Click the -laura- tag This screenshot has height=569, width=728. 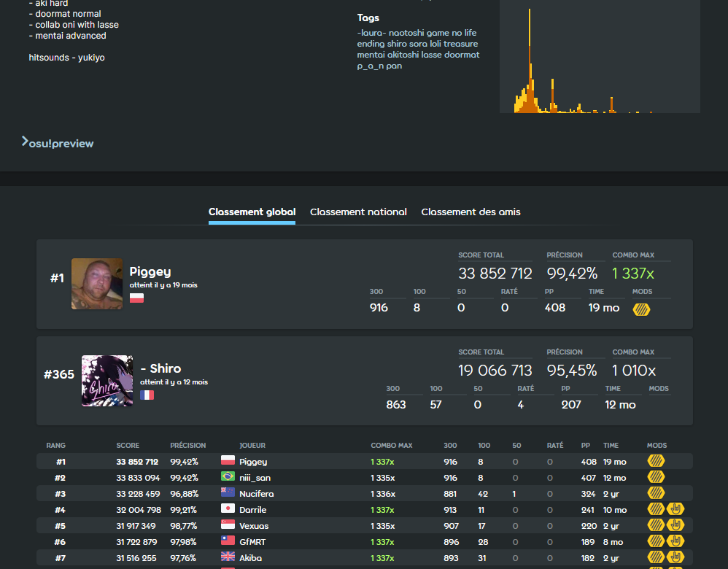point(371,33)
